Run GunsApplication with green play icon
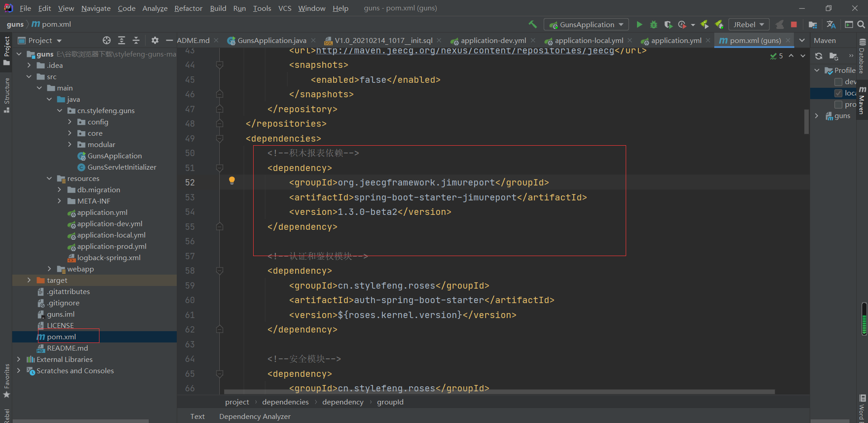The height and width of the screenshot is (423, 868). [x=639, y=24]
